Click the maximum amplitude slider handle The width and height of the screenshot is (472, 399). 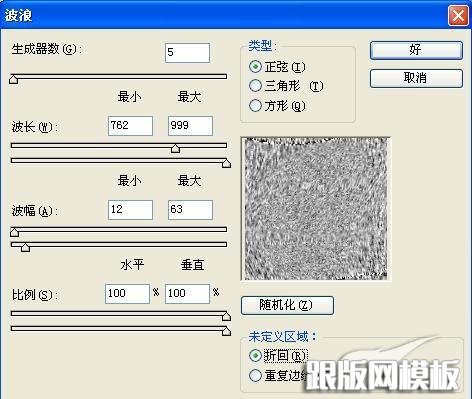coord(25,247)
